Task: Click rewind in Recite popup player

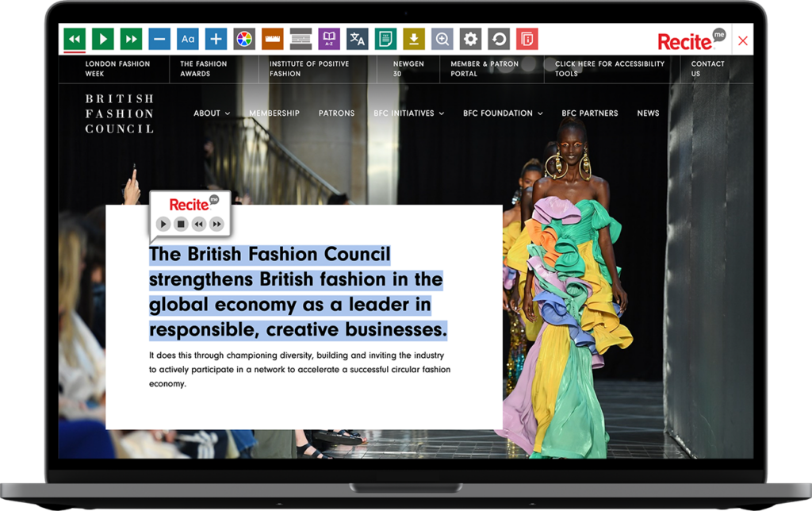Action: pos(198,224)
